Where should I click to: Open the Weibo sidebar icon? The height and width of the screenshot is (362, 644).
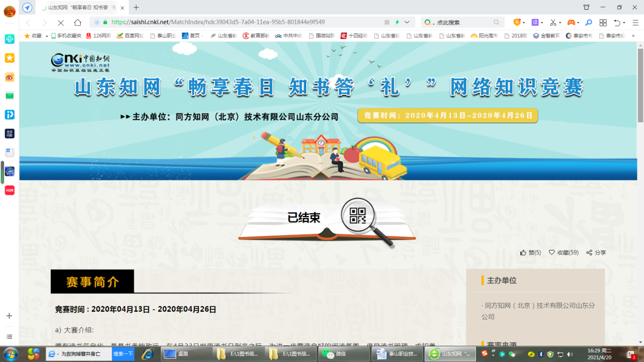click(10, 77)
